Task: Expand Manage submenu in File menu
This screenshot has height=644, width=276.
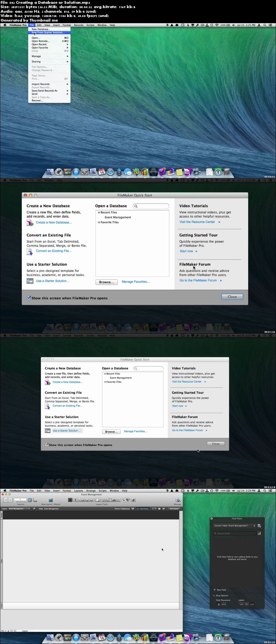Action: [50, 56]
